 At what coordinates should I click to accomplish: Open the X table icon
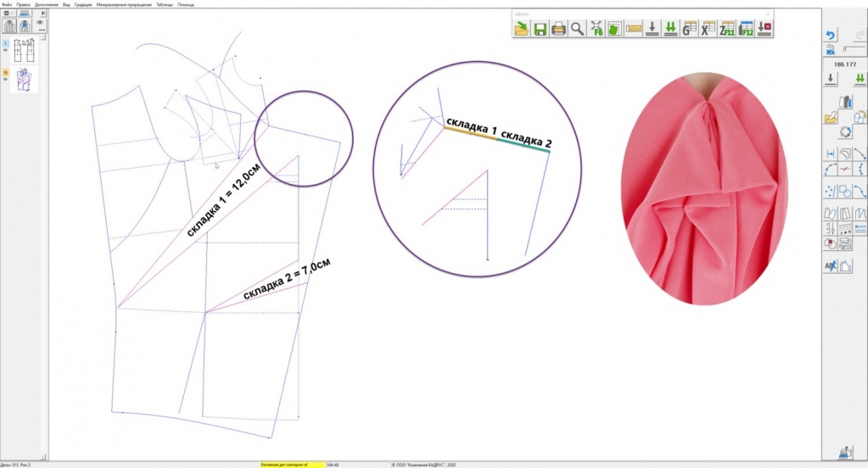tap(708, 29)
